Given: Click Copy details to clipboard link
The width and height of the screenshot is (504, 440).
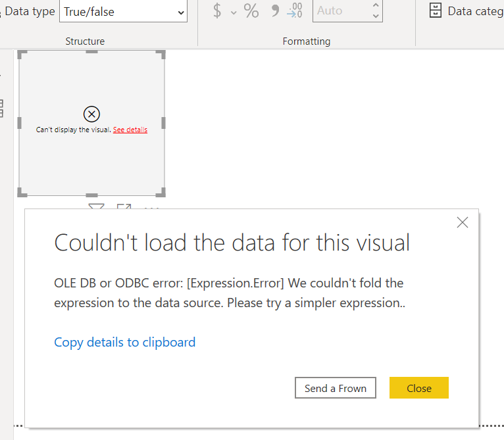Looking at the screenshot, I should pyautogui.click(x=125, y=343).
